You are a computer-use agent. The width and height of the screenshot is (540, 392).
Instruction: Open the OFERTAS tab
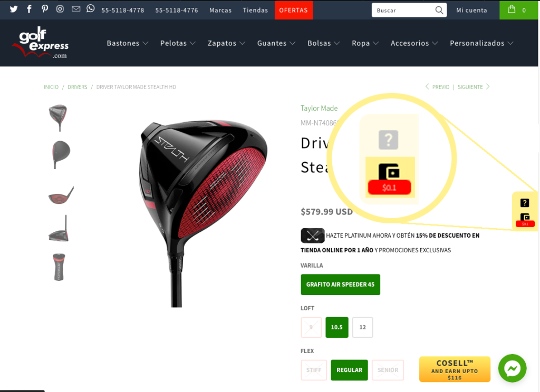pyautogui.click(x=293, y=10)
